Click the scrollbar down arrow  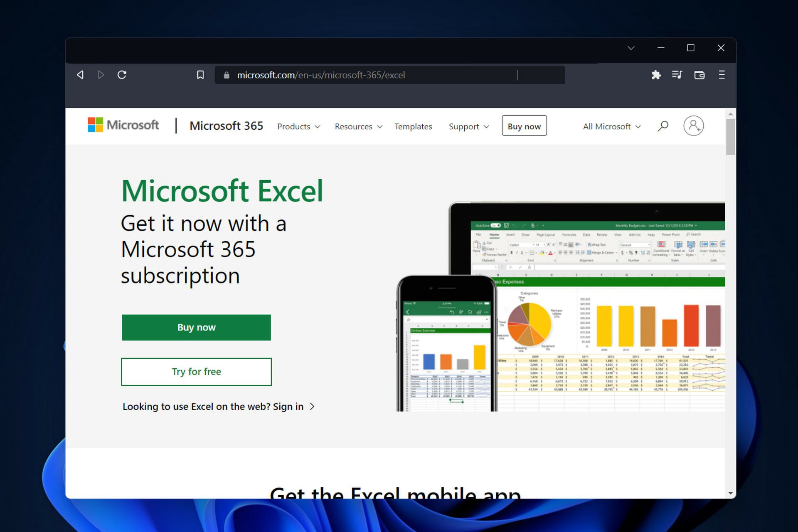pos(730,493)
